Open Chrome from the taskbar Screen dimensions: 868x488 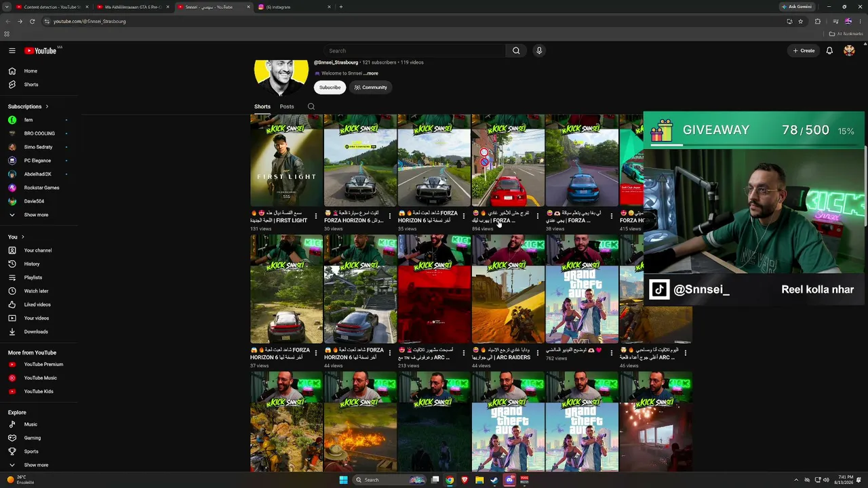pyautogui.click(x=450, y=480)
